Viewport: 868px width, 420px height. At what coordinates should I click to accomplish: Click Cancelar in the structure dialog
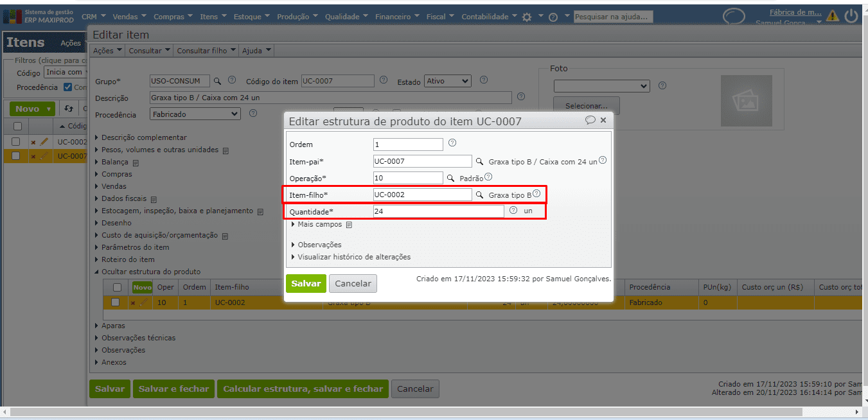(x=353, y=283)
